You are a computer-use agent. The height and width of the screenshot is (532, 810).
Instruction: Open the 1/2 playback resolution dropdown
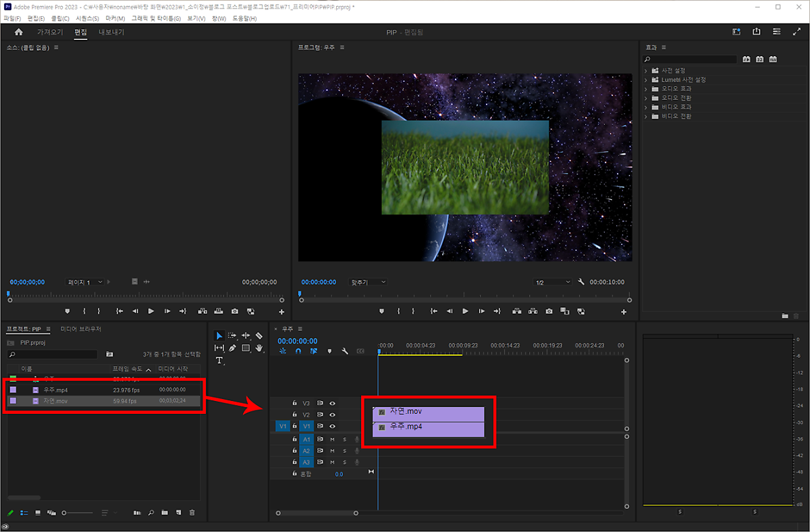[552, 282]
